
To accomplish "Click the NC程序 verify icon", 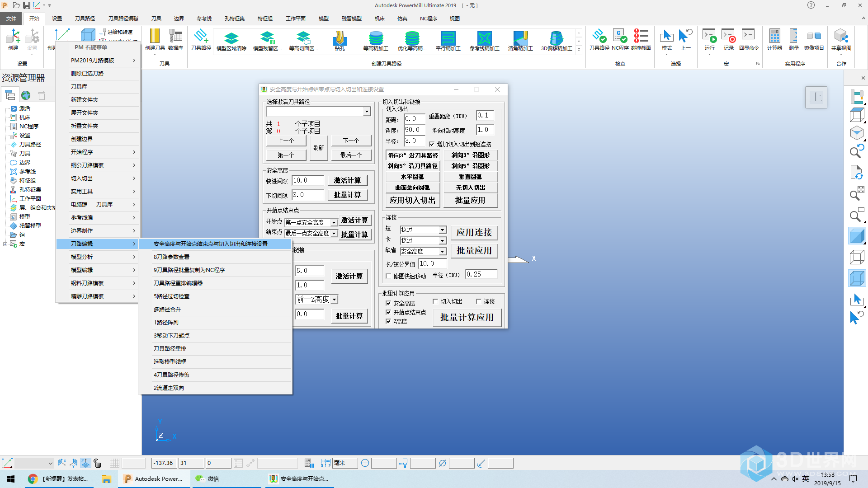I will (x=620, y=40).
